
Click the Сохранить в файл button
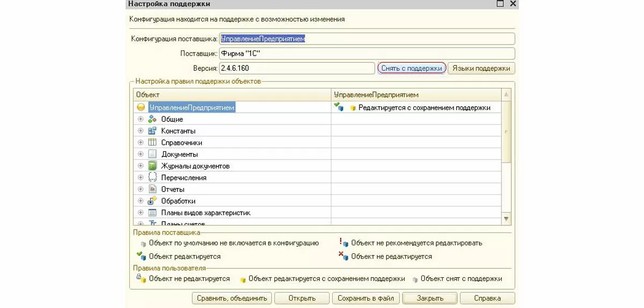365,298
